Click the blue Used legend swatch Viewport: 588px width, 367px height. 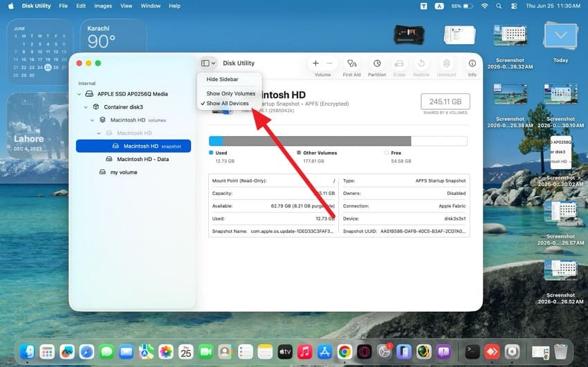(x=211, y=153)
